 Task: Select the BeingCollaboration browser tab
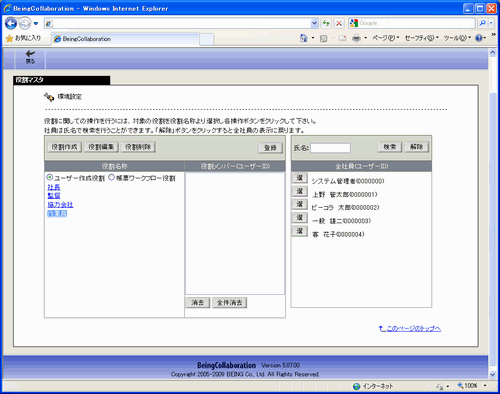(126, 39)
